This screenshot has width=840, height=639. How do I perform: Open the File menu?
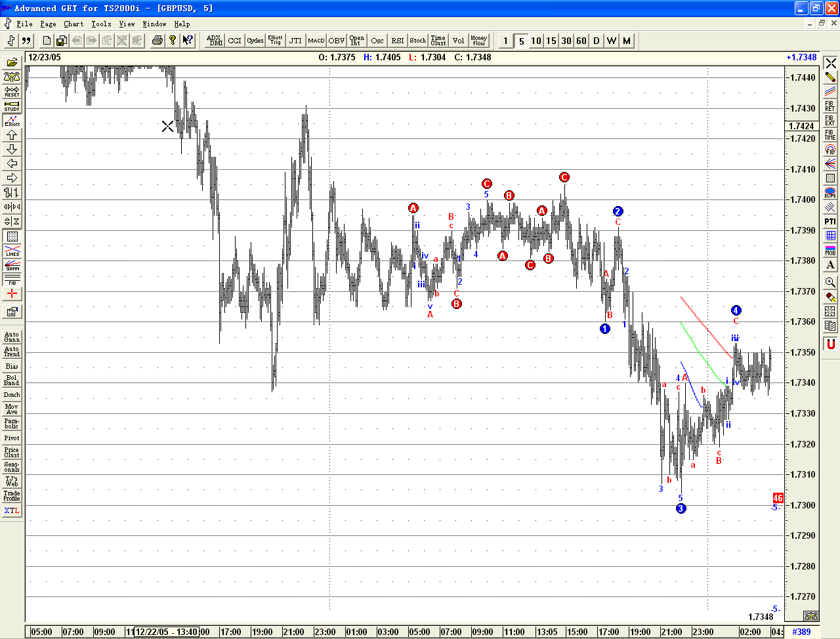coord(25,24)
